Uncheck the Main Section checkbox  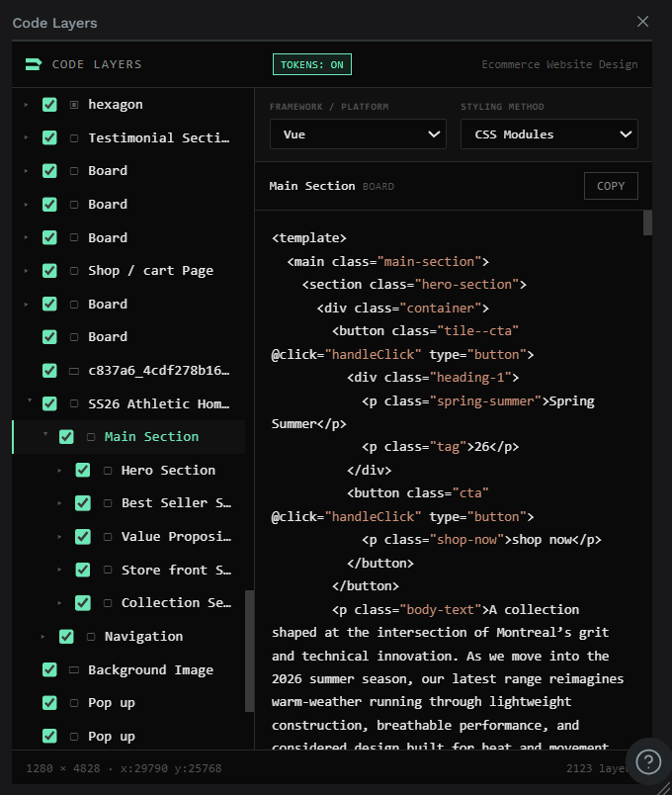(66, 437)
